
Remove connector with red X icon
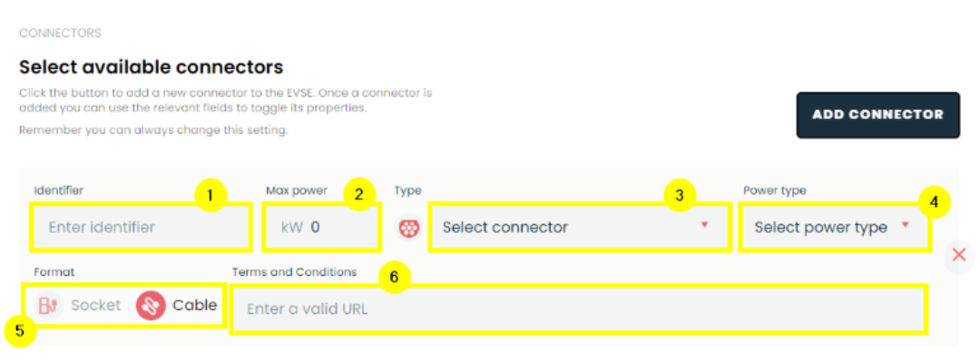959,254
